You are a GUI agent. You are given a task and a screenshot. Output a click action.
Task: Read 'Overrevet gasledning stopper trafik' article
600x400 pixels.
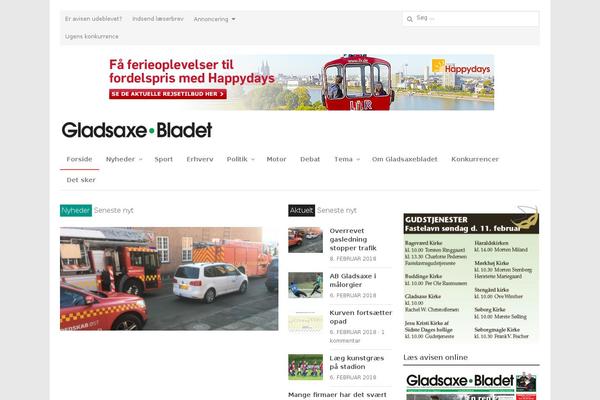point(353,239)
